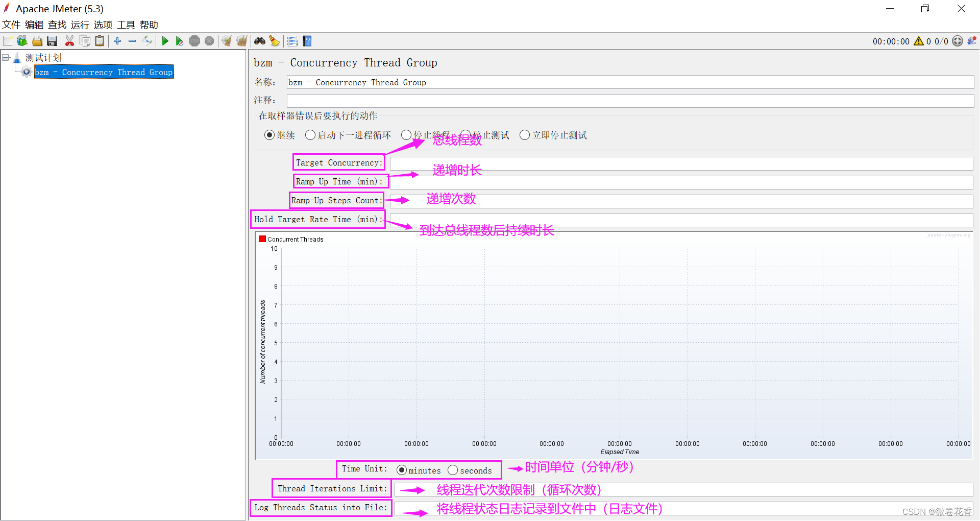Save the test plan with floppy icon
This screenshot has width=980, height=521.
52,41
